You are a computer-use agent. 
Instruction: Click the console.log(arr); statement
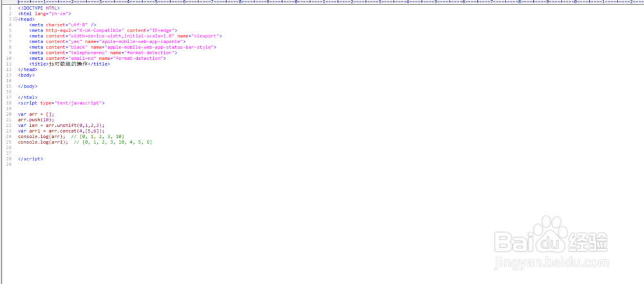pyautogui.click(x=41, y=137)
